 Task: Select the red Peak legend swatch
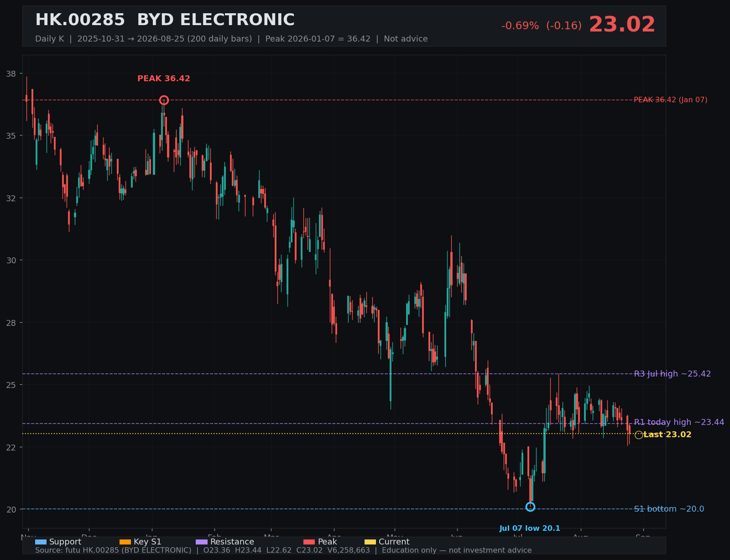309,542
